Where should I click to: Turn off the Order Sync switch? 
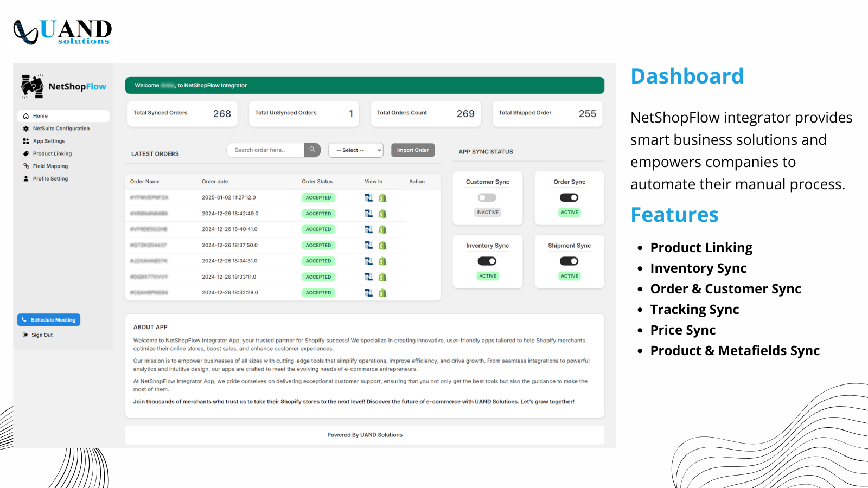569,198
